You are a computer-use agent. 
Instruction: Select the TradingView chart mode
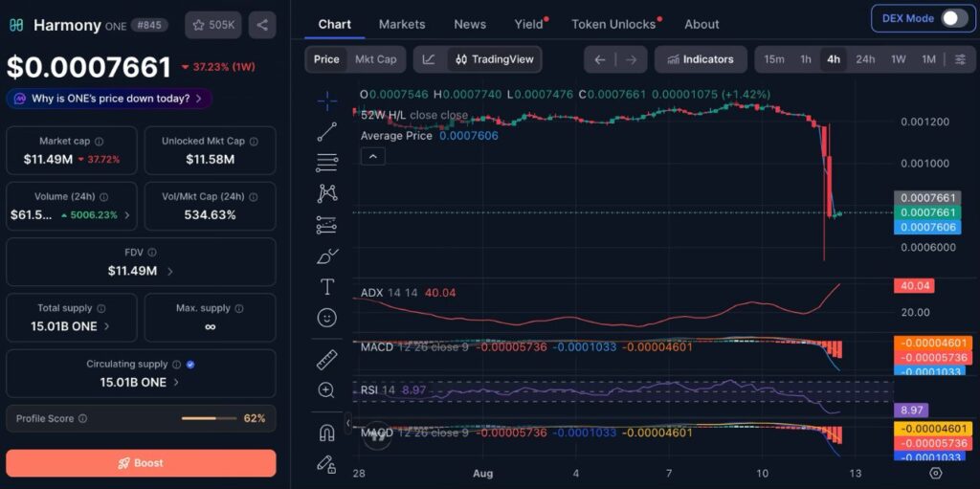coord(495,59)
